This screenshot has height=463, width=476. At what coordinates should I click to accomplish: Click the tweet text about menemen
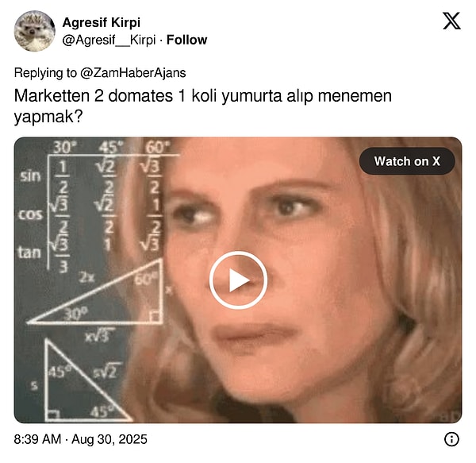click(203, 106)
